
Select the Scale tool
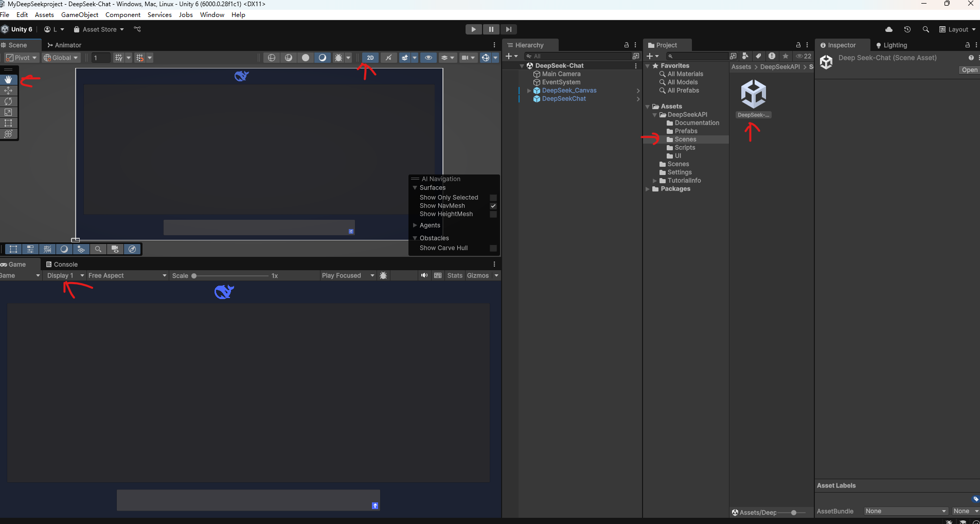(8, 112)
